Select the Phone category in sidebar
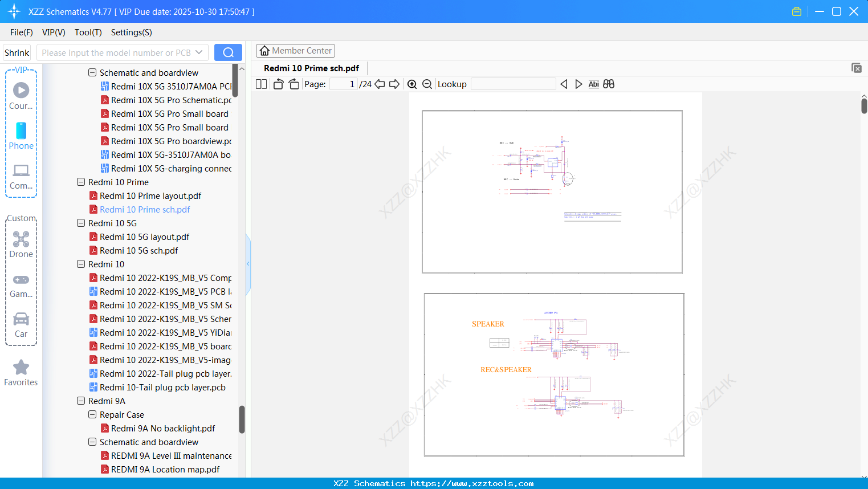The width and height of the screenshot is (868, 489). click(x=21, y=136)
